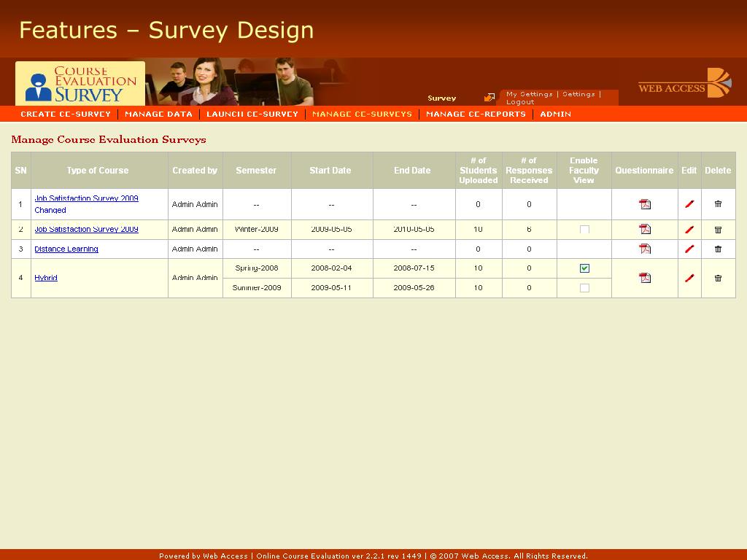This screenshot has width=747, height=560.
Task: Click the Questionnaire column header
Action: (x=644, y=171)
